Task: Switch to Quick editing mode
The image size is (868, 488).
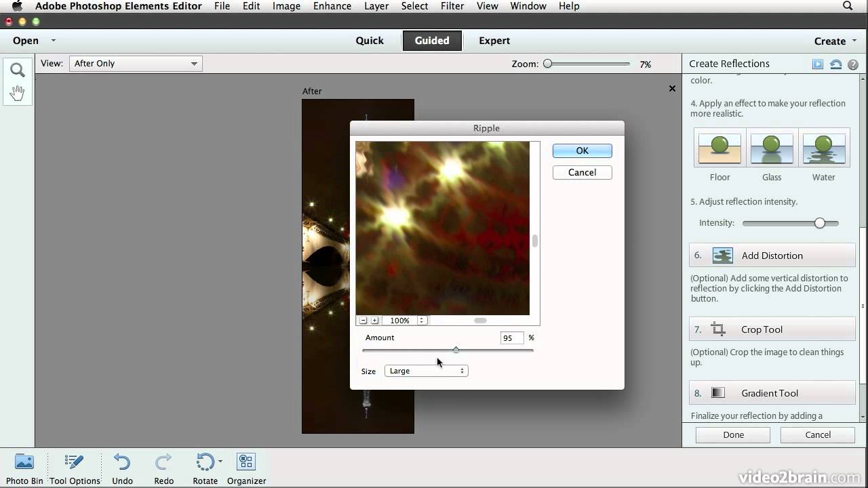Action: click(370, 41)
